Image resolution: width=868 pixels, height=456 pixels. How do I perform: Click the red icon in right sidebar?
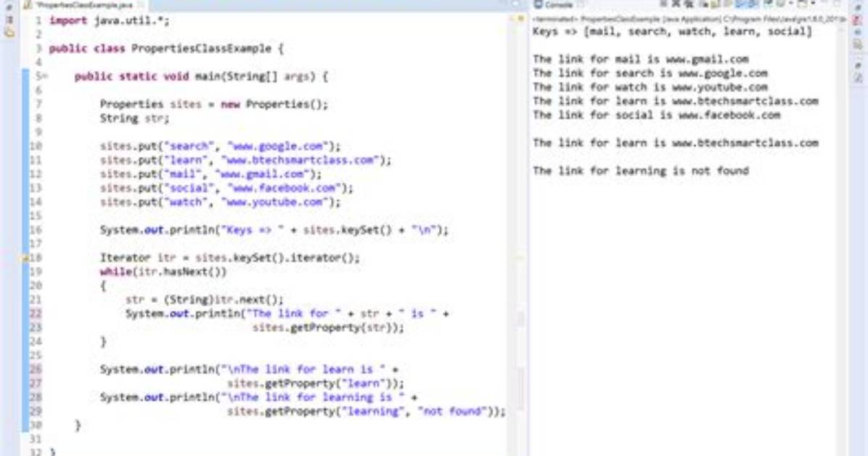[858, 20]
